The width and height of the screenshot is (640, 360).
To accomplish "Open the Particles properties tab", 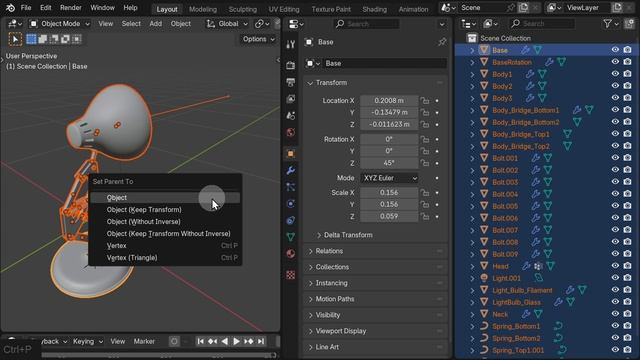I will click(x=291, y=187).
